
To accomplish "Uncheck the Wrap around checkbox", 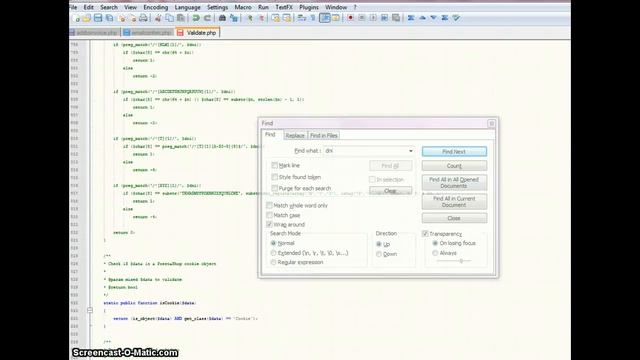I will [269, 224].
